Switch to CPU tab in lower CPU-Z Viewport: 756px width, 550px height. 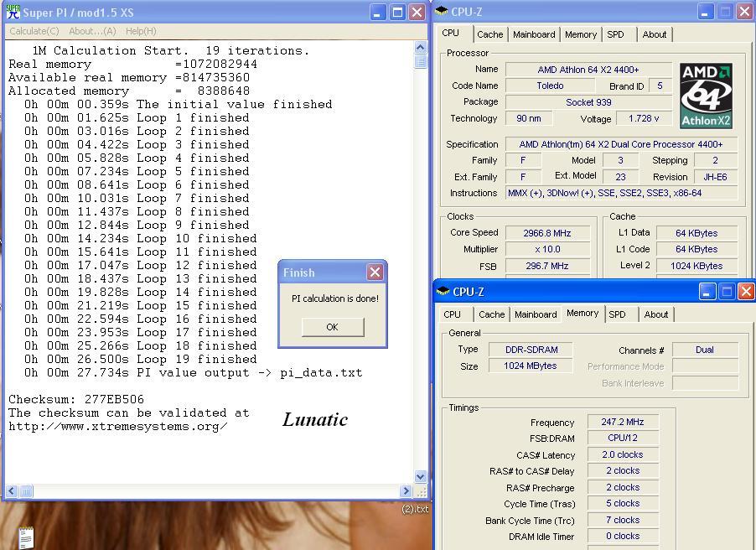(x=453, y=314)
